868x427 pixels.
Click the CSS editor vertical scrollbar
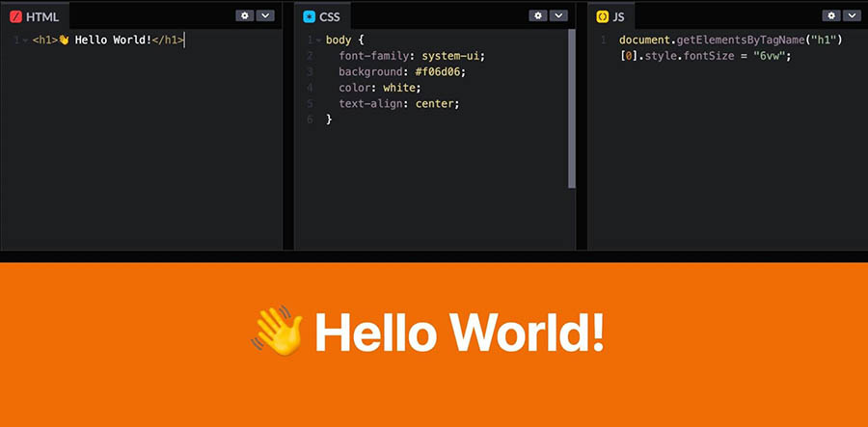tap(572, 106)
